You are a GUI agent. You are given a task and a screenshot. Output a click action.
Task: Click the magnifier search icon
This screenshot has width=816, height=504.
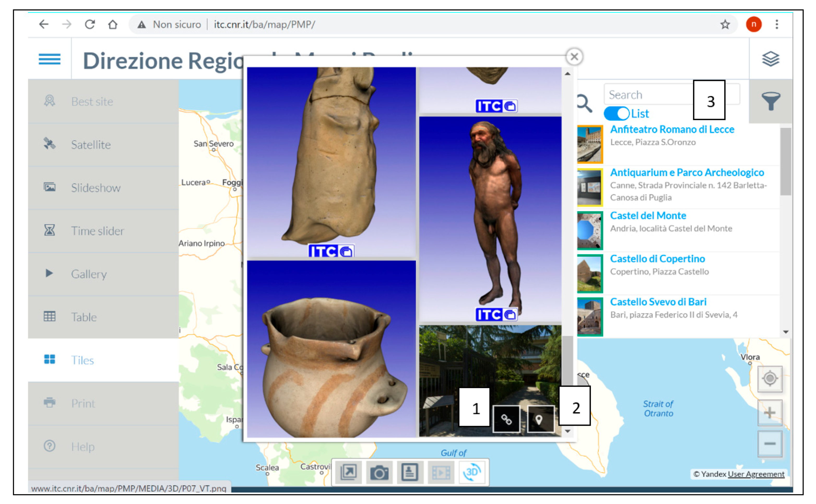pyautogui.click(x=584, y=103)
